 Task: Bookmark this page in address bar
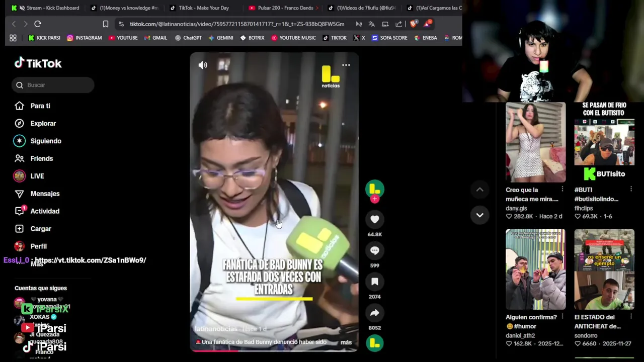[x=105, y=24]
